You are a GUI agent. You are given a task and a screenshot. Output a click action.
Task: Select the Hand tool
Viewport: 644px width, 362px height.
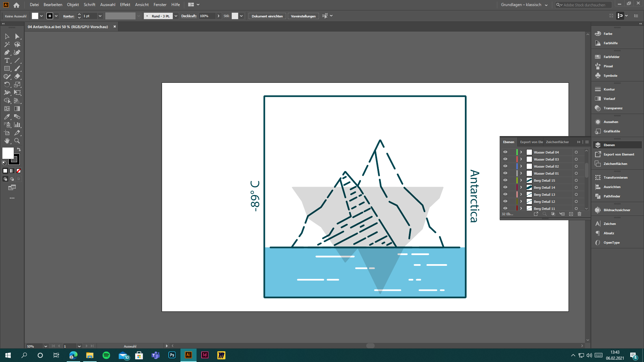tap(7, 141)
